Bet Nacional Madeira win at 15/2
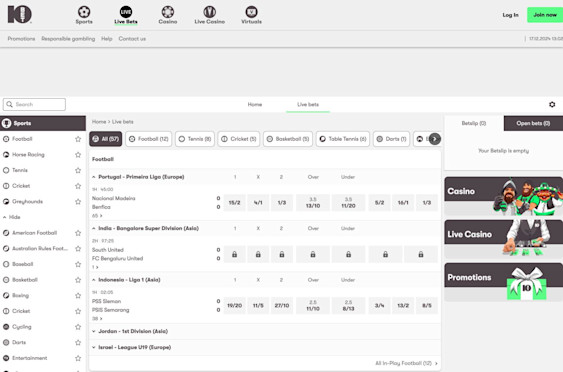Viewport: 563px width, 372px height. (x=234, y=203)
